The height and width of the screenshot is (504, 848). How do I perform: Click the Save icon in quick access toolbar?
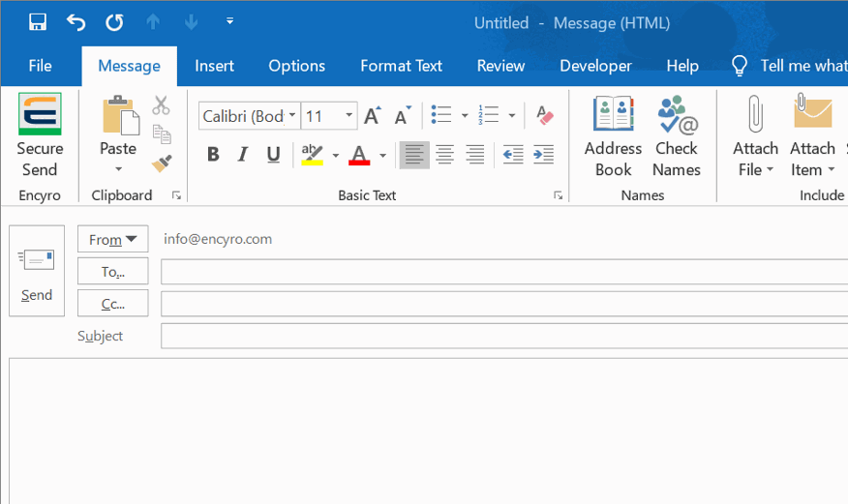38,22
